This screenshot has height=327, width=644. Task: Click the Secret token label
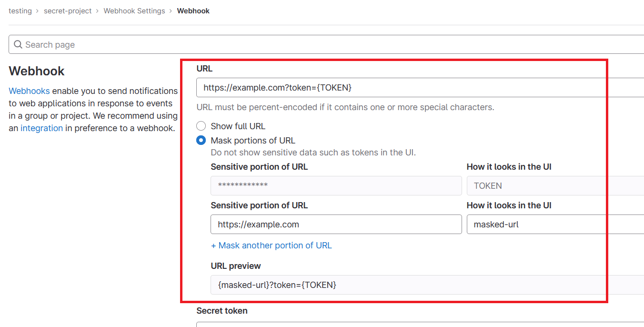point(222,311)
